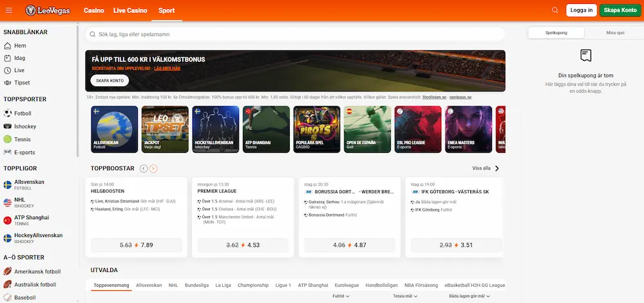The height and width of the screenshot is (303, 644).
Task: Switch to Casino in top navigation
Action: pyautogui.click(x=94, y=11)
